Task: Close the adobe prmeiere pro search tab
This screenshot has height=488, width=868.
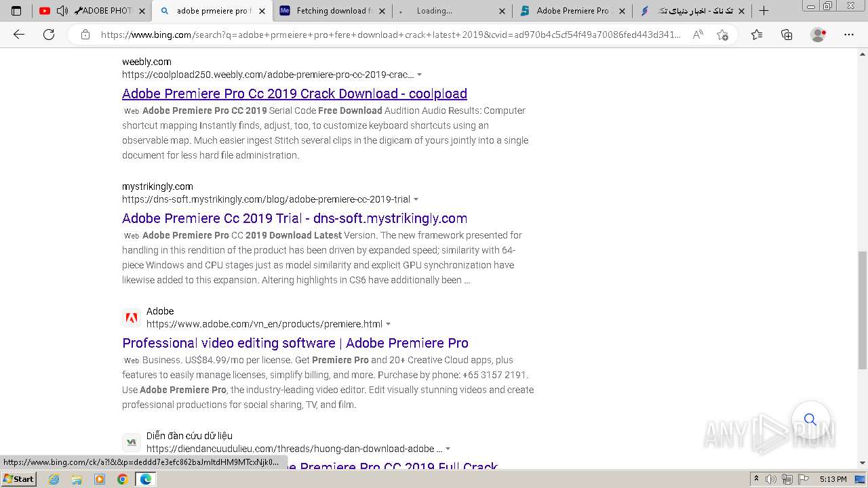Action: click(x=262, y=11)
